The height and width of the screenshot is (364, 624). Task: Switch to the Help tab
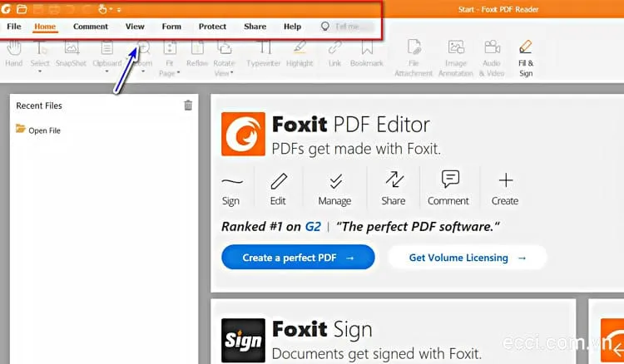tap(292, 27)
